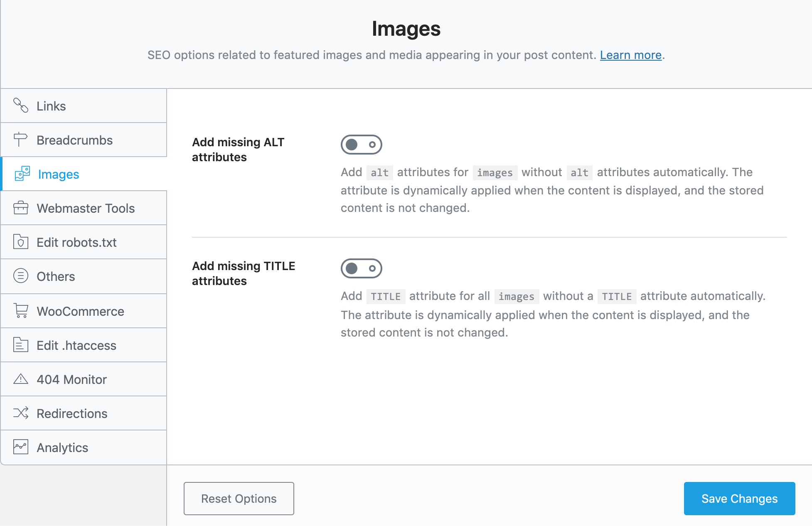The width and height of the screenshot is (812, 526).
Task: Click the Links chain icon
Action: pyautogui.click(x=21, y=106)
